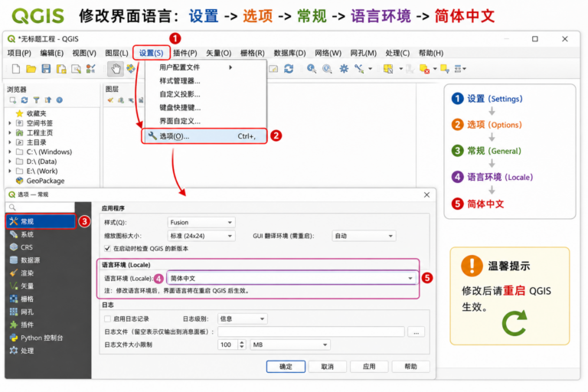Choose 样式管理器... in settings menu
This screenshot has width=588, height=392.
coord(206,80)
